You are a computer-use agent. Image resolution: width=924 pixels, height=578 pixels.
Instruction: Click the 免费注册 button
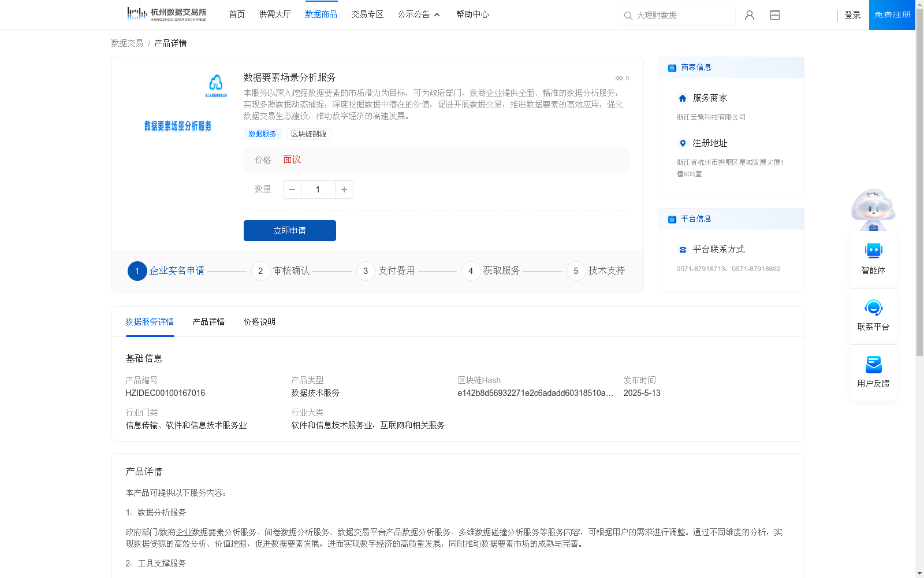(892, 15)
